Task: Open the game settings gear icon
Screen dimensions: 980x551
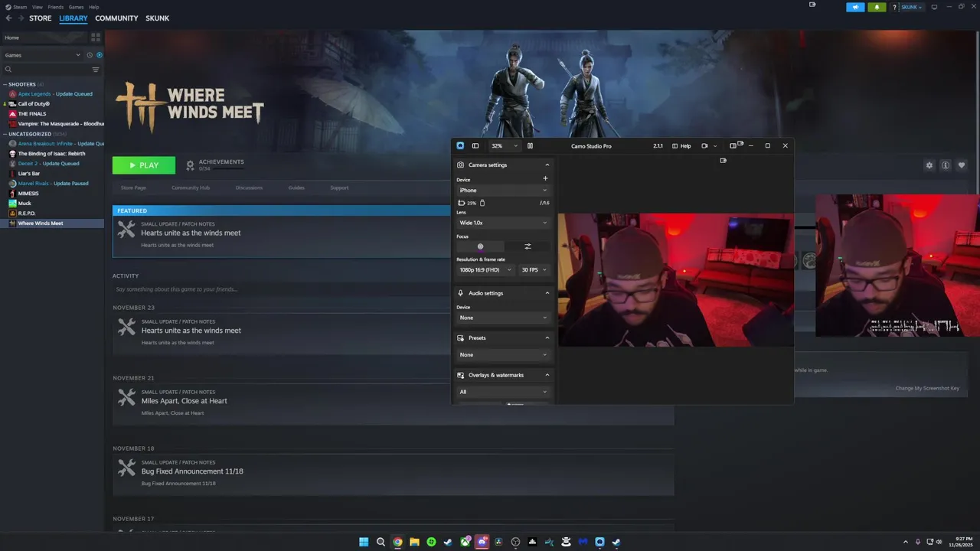Action: point(929,165)
